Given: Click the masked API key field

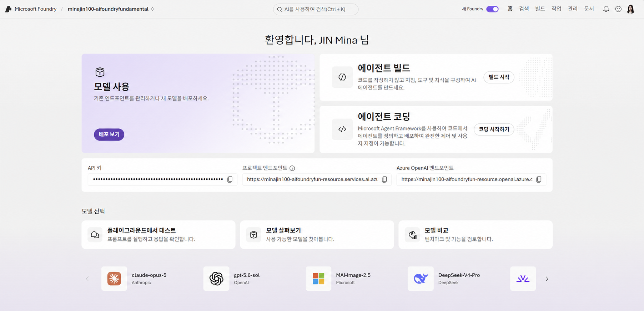Looking at the screenshot, I should coord(162,179).
